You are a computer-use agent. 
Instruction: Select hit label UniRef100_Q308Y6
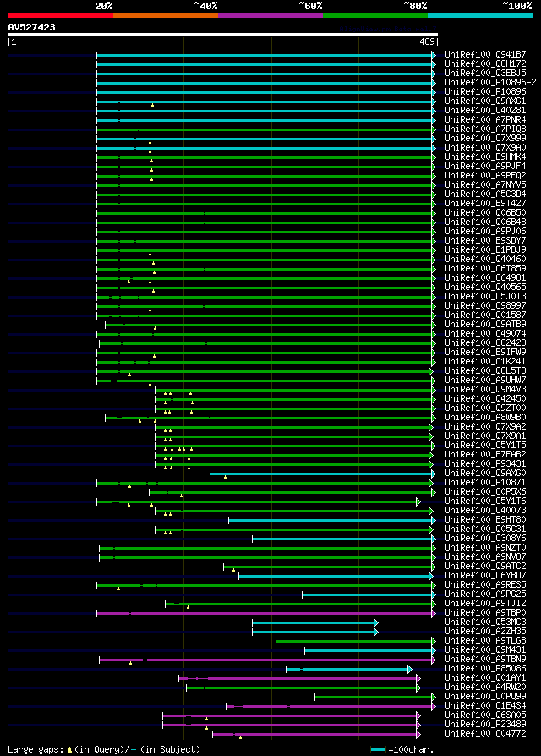pos(485,539)
